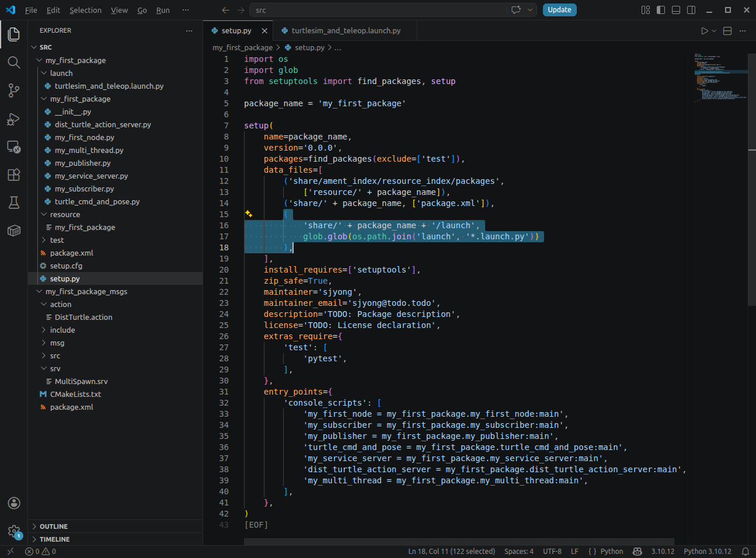This screenshot has height=558, width=756.
Task: Open the Edit menu
Action: 53,10
